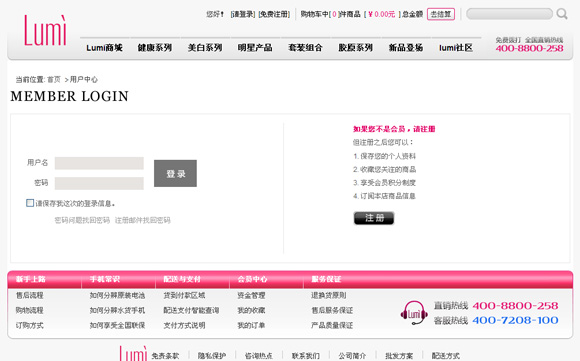This screenshot has width=580, height=361.
Task: Click the 手机常识 footer heading
Action: pos(105,279)
